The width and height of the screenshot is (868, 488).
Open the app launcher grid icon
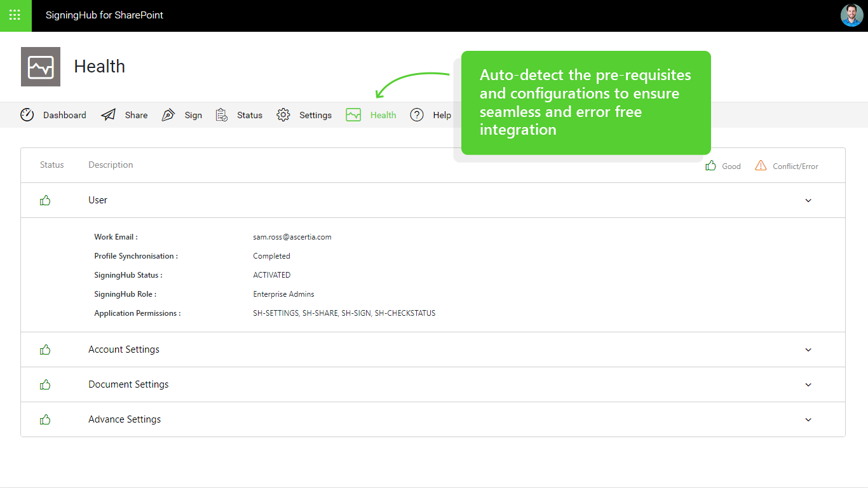point(15,15)
